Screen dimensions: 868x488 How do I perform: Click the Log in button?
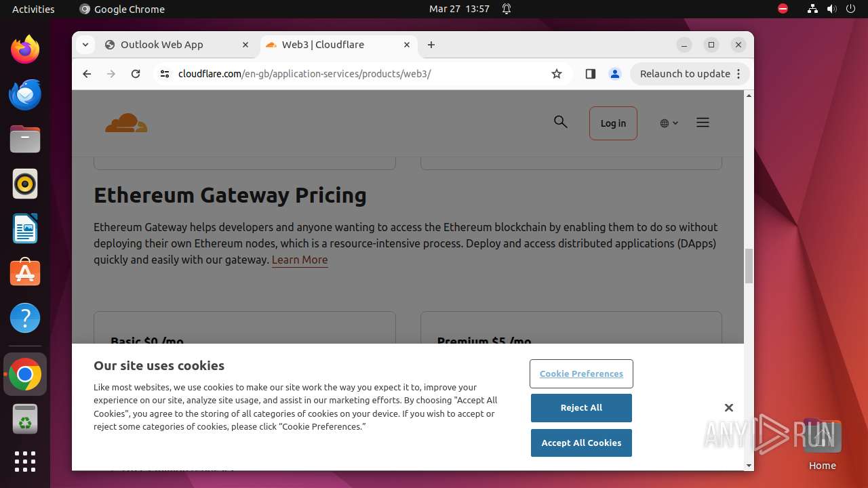point(613,123)
